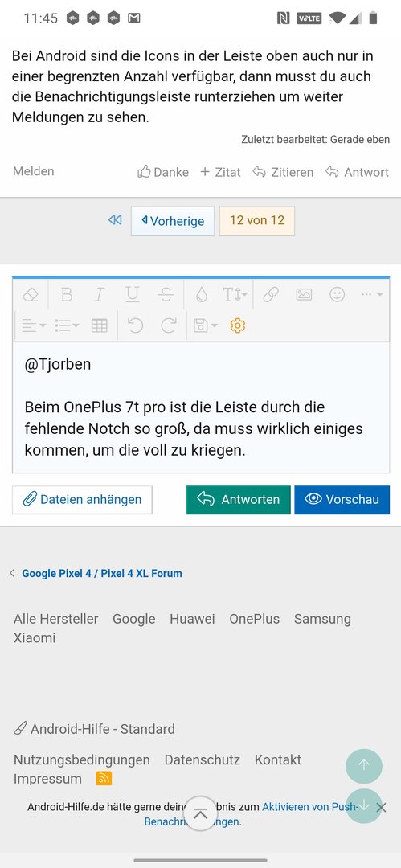Tap the NFC status bar icon
The width and height of the screenshot is (401, 868).
click(283, 18)
